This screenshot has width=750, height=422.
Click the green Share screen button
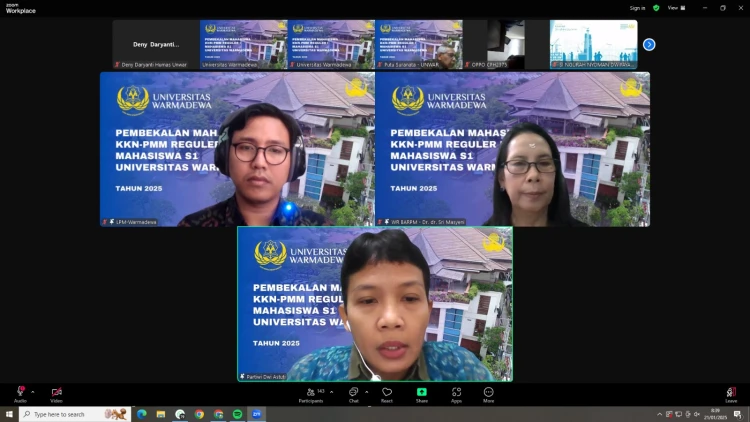421,395
